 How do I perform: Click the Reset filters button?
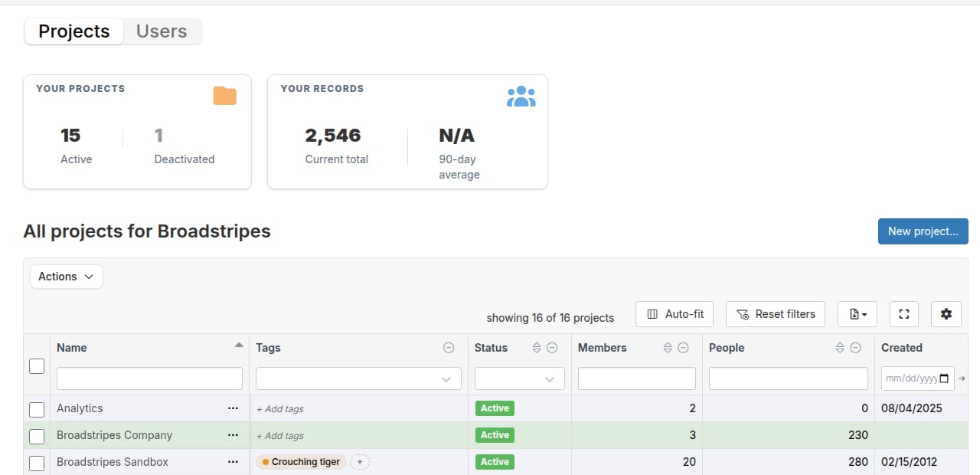(x=776, y=314)
